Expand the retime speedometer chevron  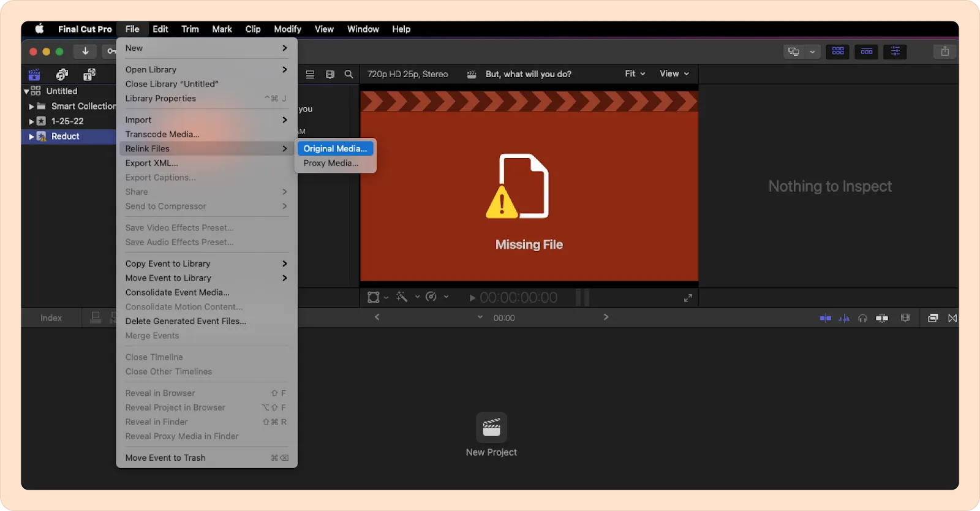446,297
